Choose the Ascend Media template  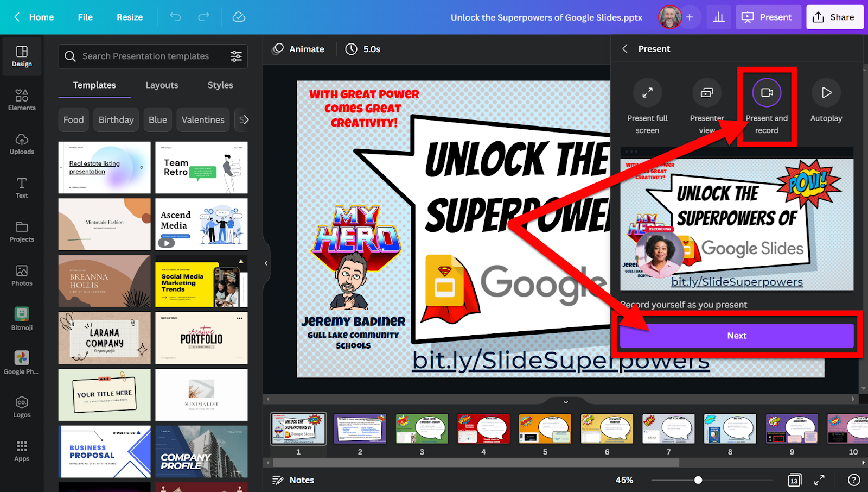202,224
